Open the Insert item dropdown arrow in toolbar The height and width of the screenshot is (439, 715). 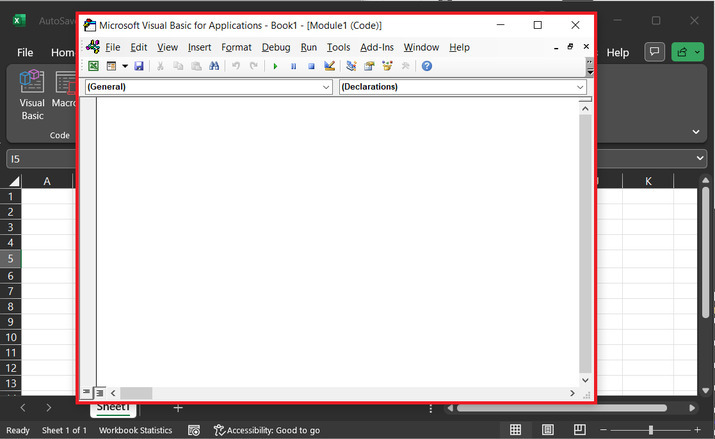click(x=125, y=66)
